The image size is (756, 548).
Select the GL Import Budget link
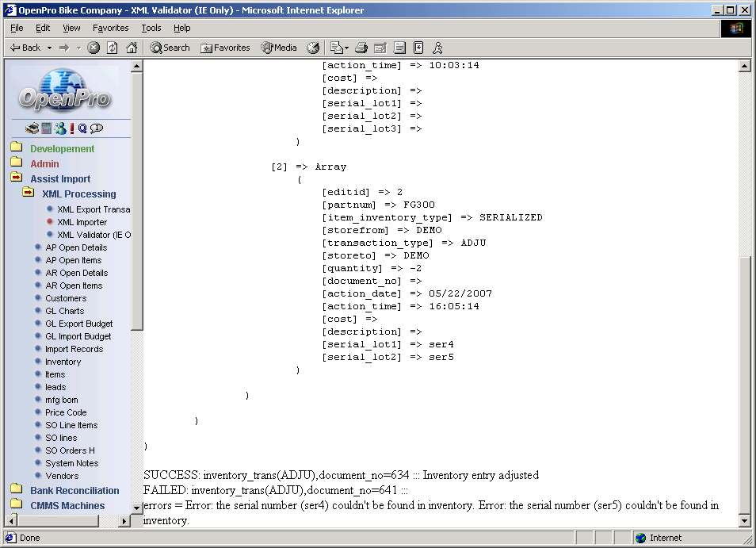pyautogui.click(x=78, y=336)
